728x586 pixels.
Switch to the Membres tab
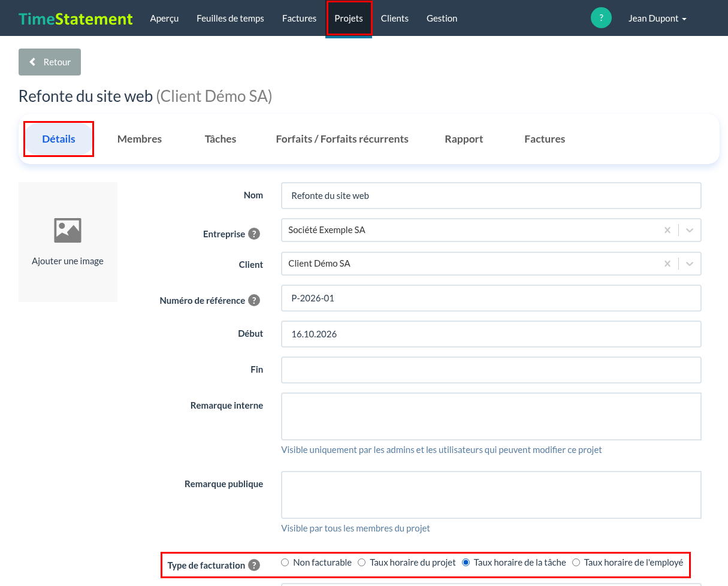point(140,139)
